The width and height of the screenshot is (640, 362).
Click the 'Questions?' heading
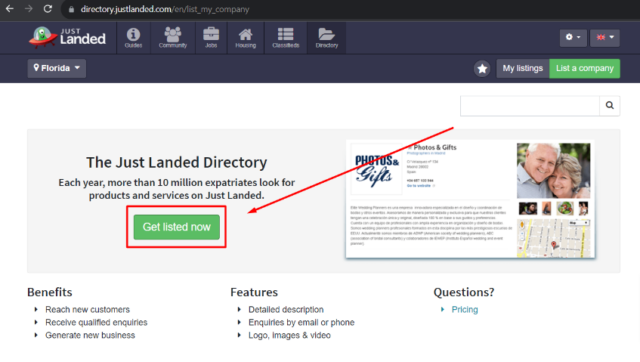point(464,292)
